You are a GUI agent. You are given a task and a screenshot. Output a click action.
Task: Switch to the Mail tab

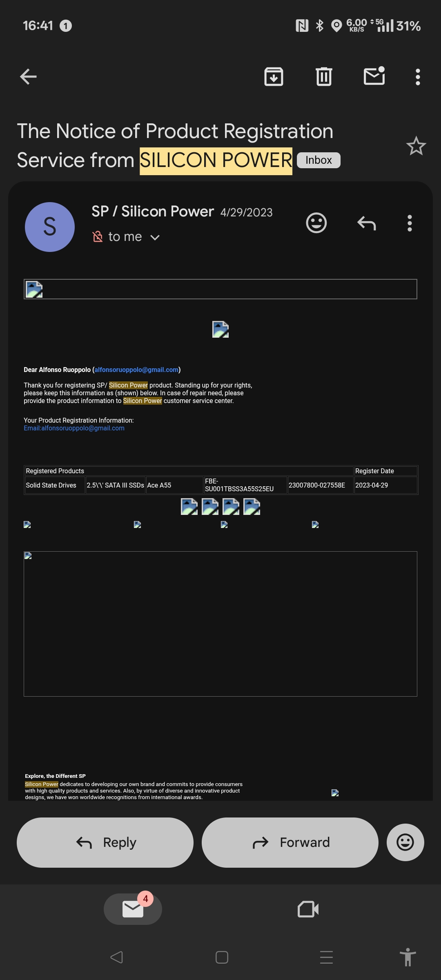(x=133, y=909)
